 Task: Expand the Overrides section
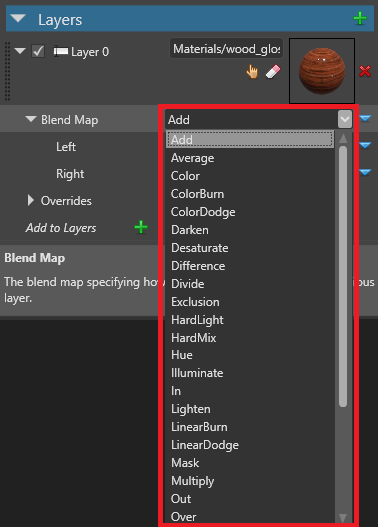point(31,200)
